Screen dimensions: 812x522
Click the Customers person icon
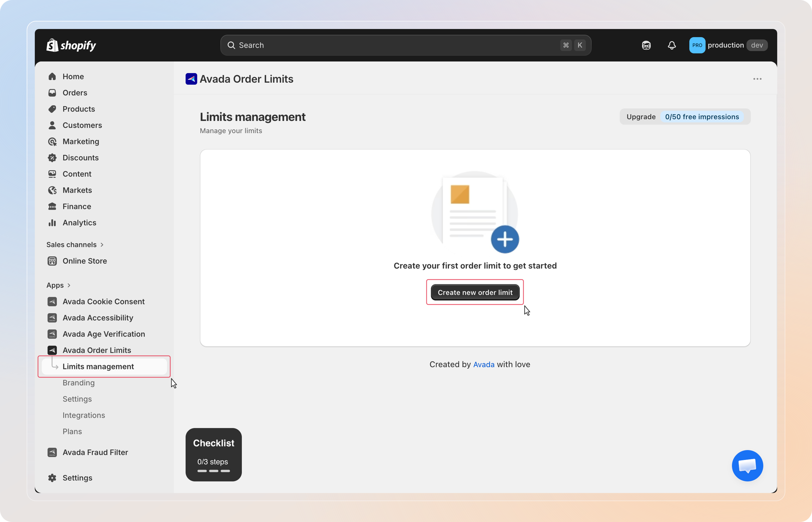(x=52, y=125)
